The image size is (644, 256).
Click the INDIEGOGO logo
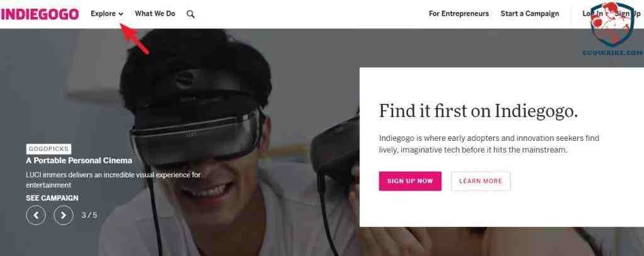pyautogui.click(x=40, y=14)
